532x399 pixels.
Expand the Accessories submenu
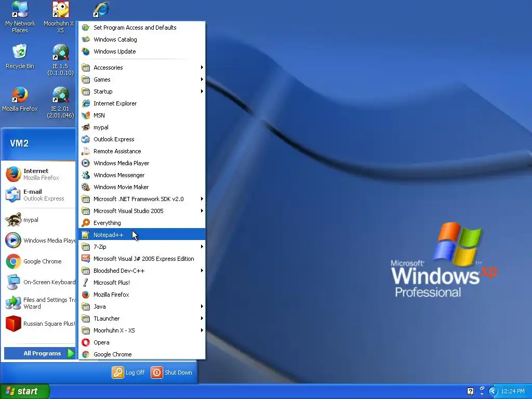coord(142,68)
